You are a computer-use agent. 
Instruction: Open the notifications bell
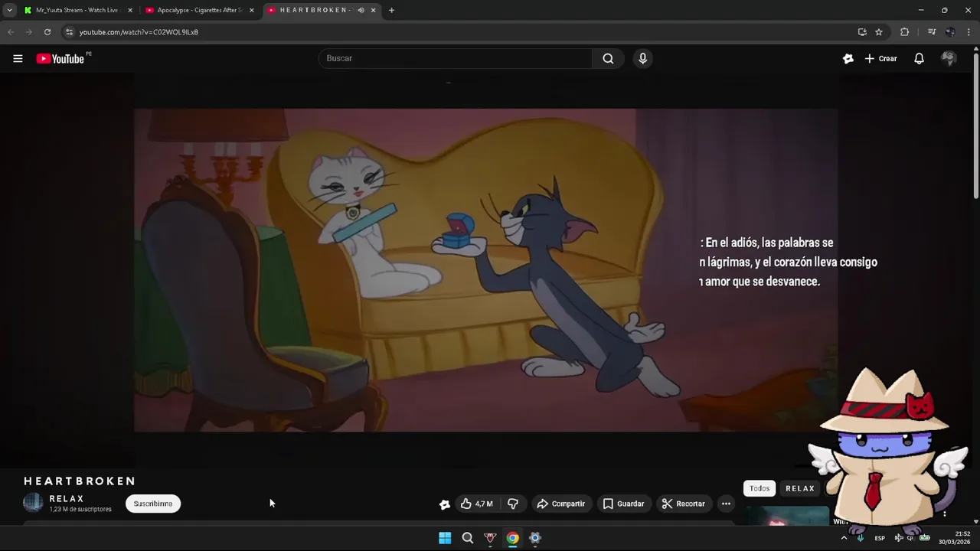919,58
